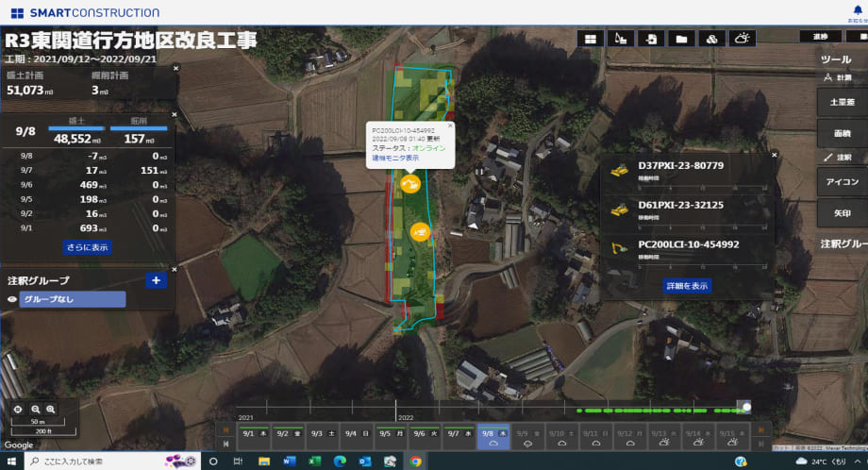
Task: Click the file import icon
Action: tap(651, 39)
